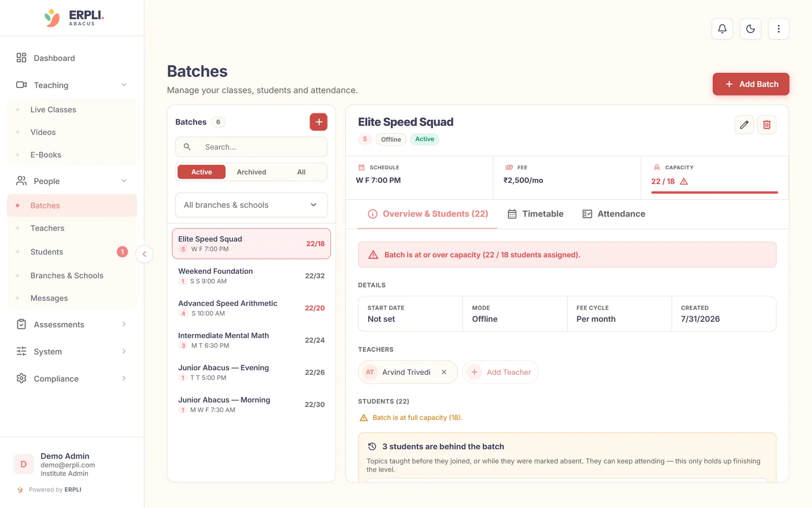
Task: Open E-Books in sidebar
Action: (72, 155)
